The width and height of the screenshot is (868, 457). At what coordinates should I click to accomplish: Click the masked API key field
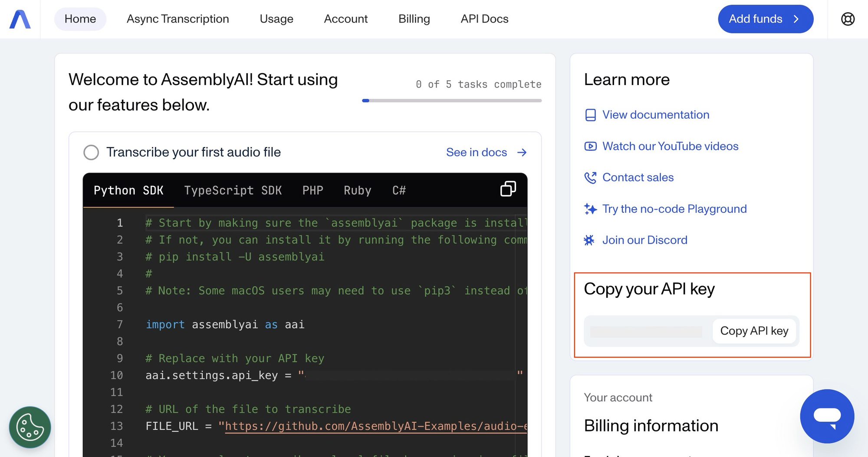[646, 331]
